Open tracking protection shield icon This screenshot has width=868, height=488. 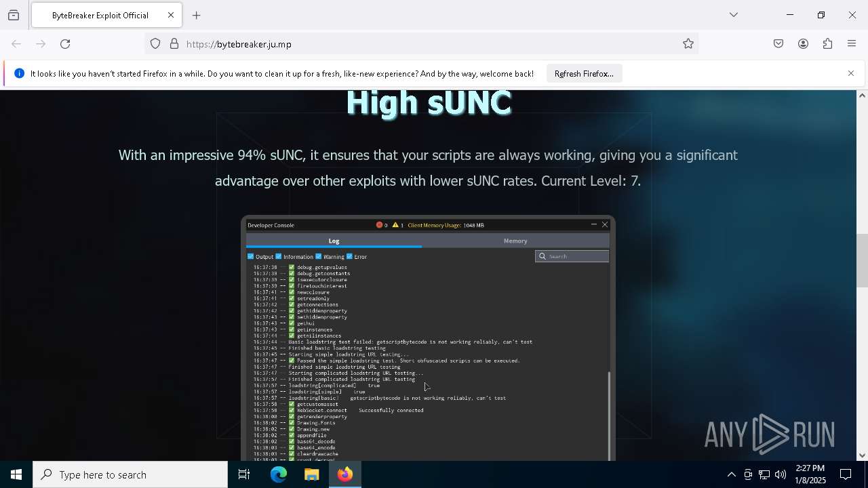tap(155, 44)
